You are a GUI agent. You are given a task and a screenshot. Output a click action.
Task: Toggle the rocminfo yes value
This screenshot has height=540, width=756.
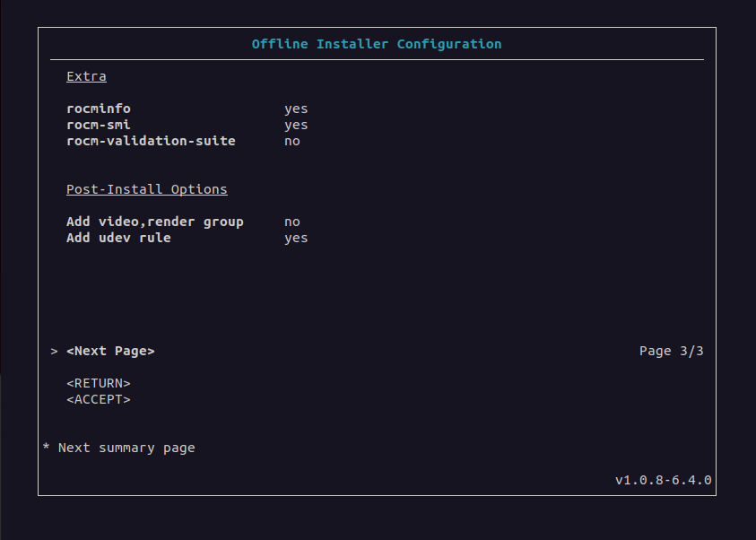click(296, 109)
